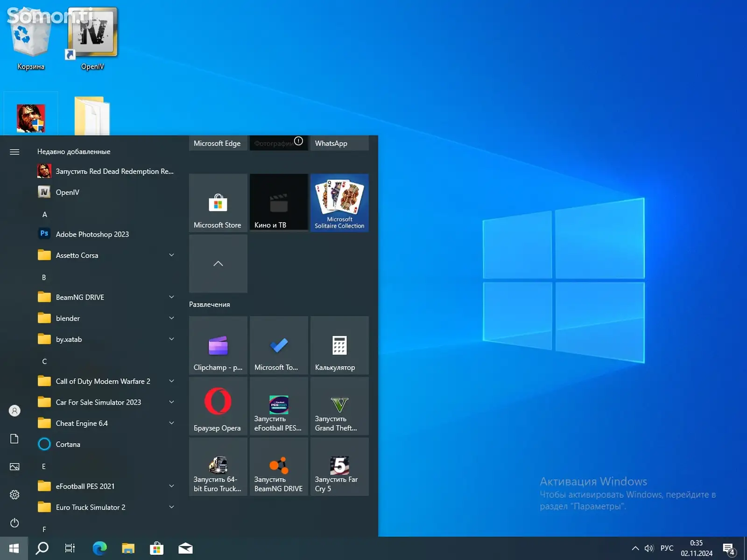Open the Microsoft To Do tile
The width and height of the screenshot is (747, 560).
279,345
